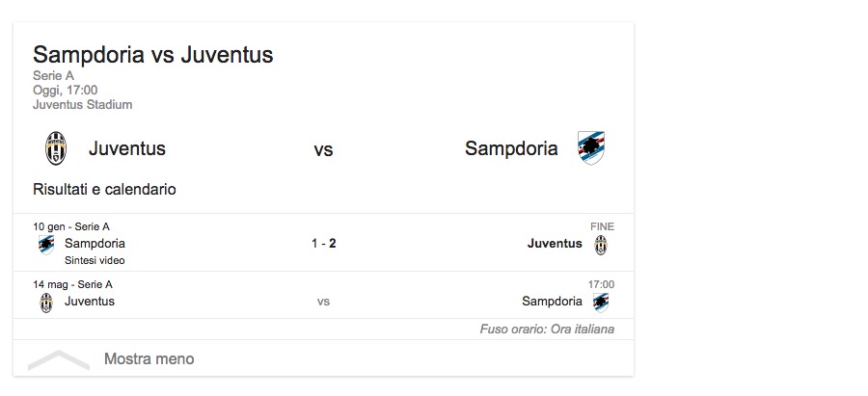Screen dimensions: 868x396
Task: Click the 17:00 kickoff time in fixture
Action: tap(601, 284)
